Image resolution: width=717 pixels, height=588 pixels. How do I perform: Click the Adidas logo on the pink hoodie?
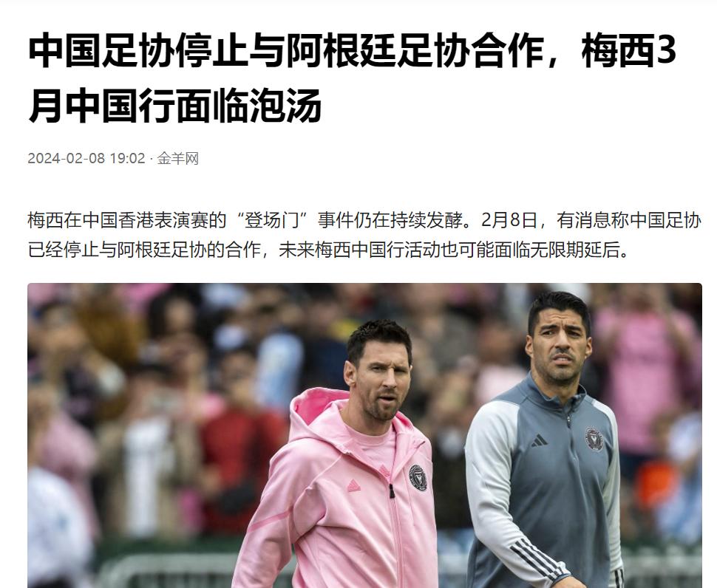(354, 485)
